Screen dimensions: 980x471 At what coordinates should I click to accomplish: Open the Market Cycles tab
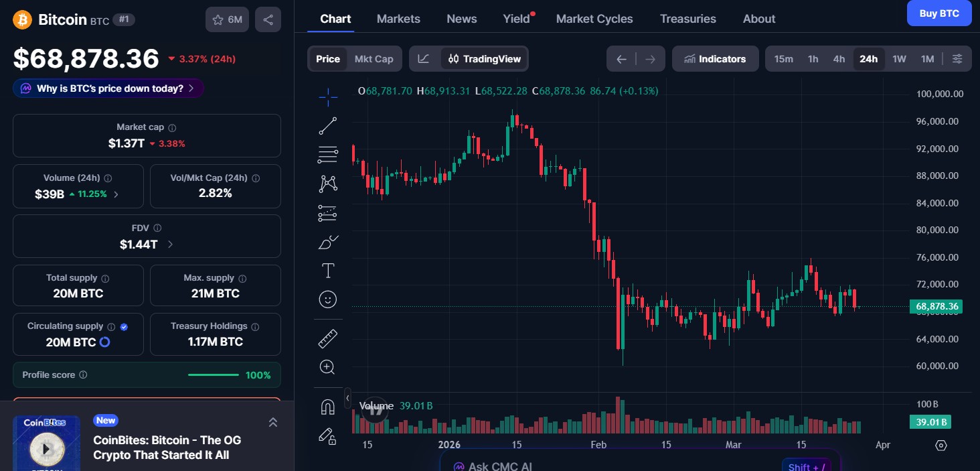pyautogui.click(x=594, y=19)
